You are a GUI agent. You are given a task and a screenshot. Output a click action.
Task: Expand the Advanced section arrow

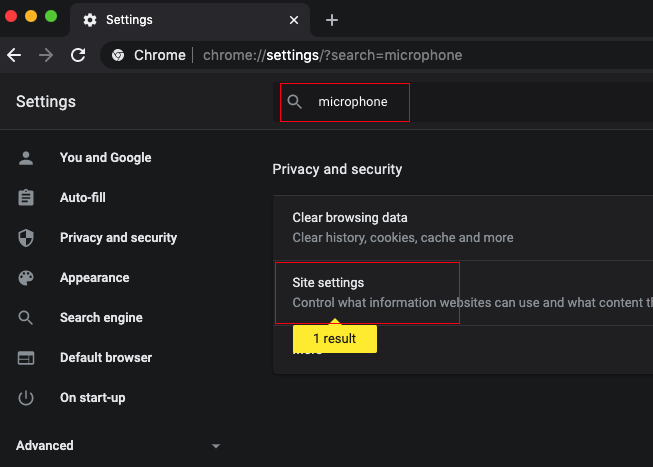tap(215, 446)
